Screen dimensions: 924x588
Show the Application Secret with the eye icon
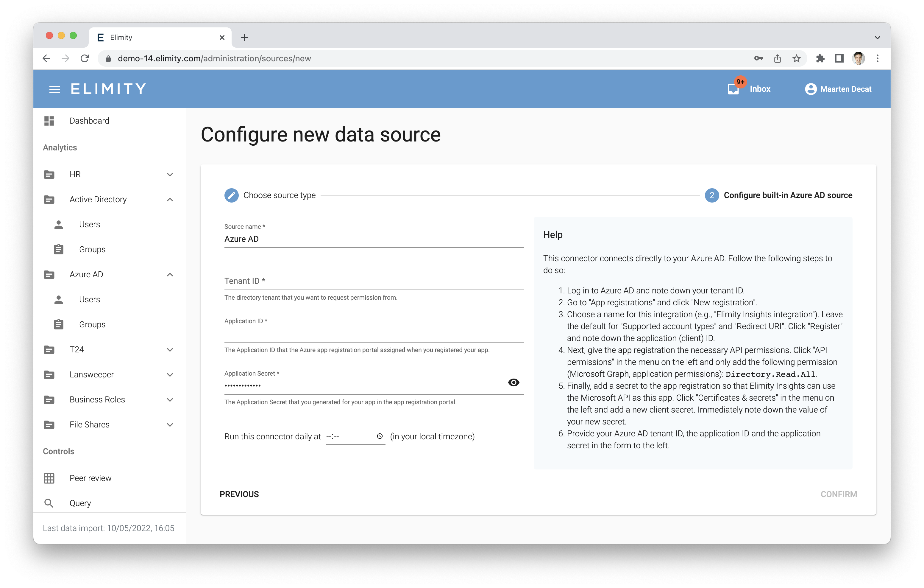coord(514,382)
